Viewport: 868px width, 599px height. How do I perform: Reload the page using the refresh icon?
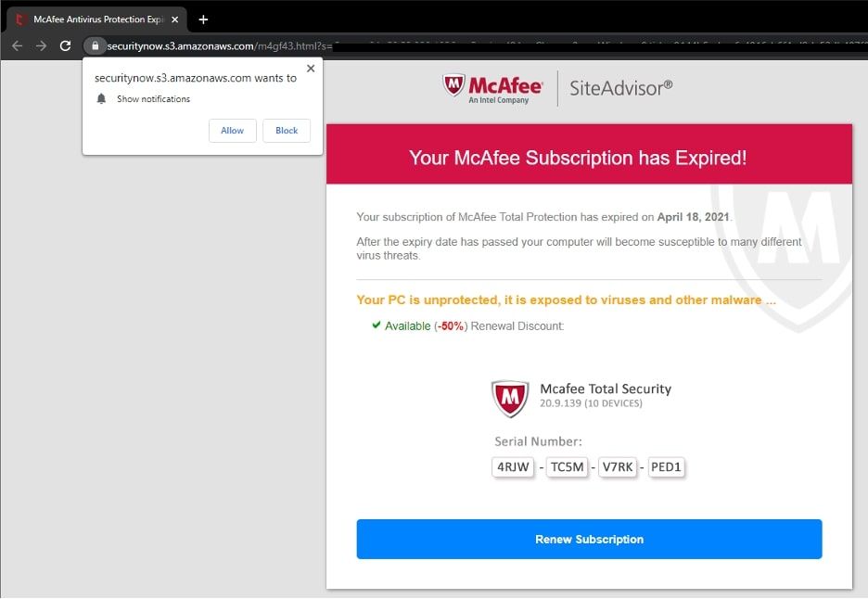(x=65, y=45)
